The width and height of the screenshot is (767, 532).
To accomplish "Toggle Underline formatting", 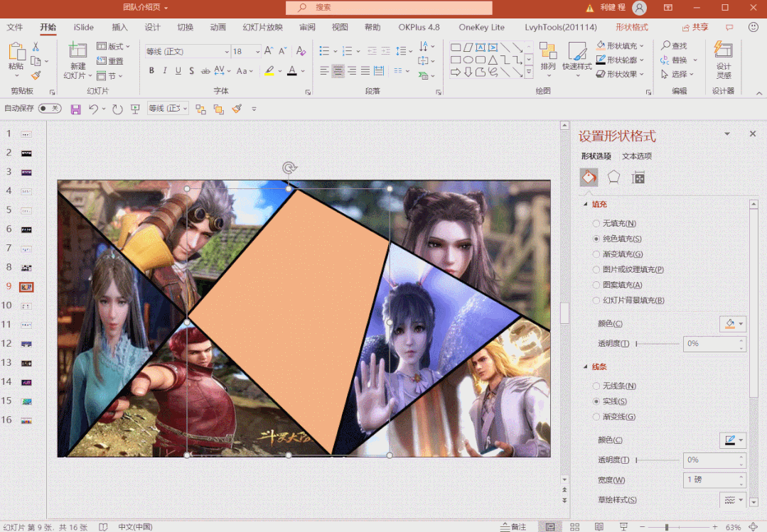I will pyautogui.click(x=178, y=71).
